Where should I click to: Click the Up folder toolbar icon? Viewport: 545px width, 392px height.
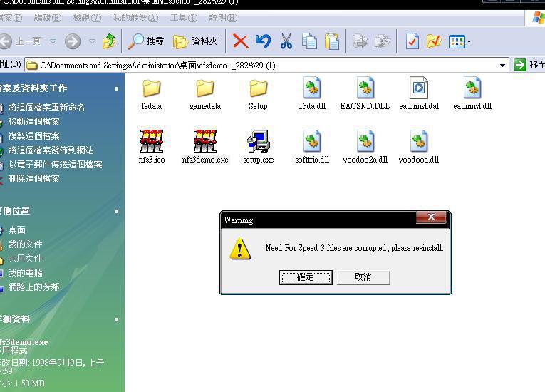[109, 41]
